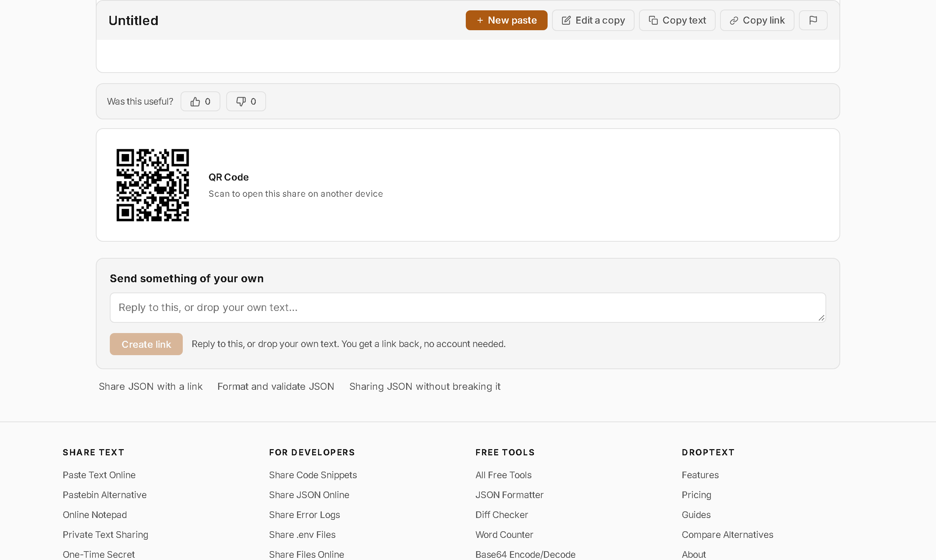Open Pricing footer link

[696, 495]
